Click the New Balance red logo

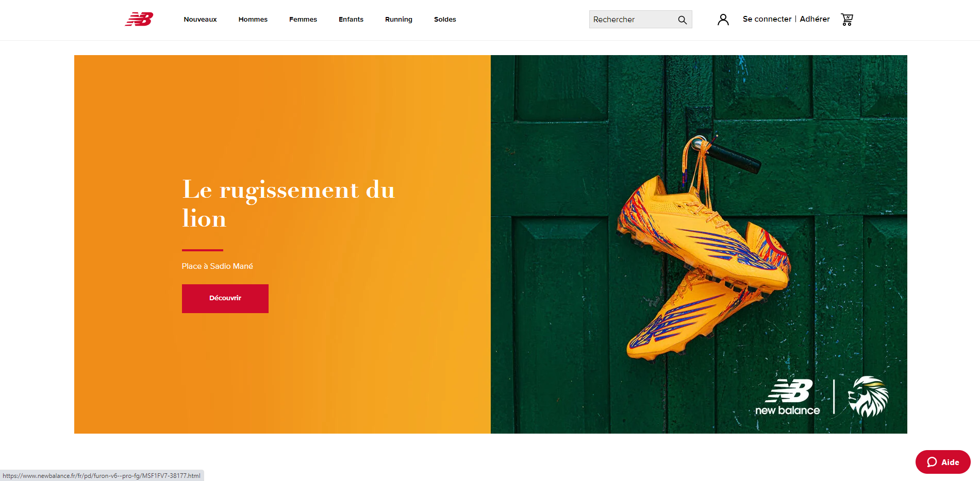coord(139,19)
